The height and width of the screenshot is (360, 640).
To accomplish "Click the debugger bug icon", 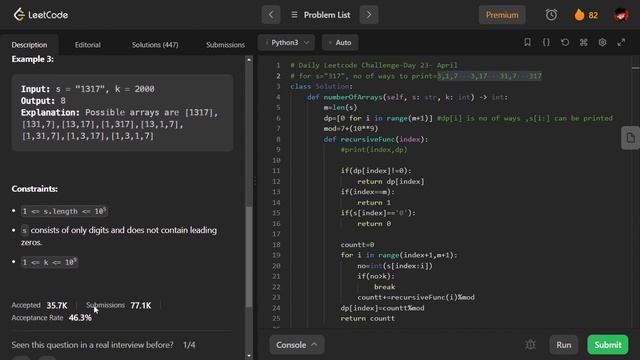I will (x=530, y=345).
